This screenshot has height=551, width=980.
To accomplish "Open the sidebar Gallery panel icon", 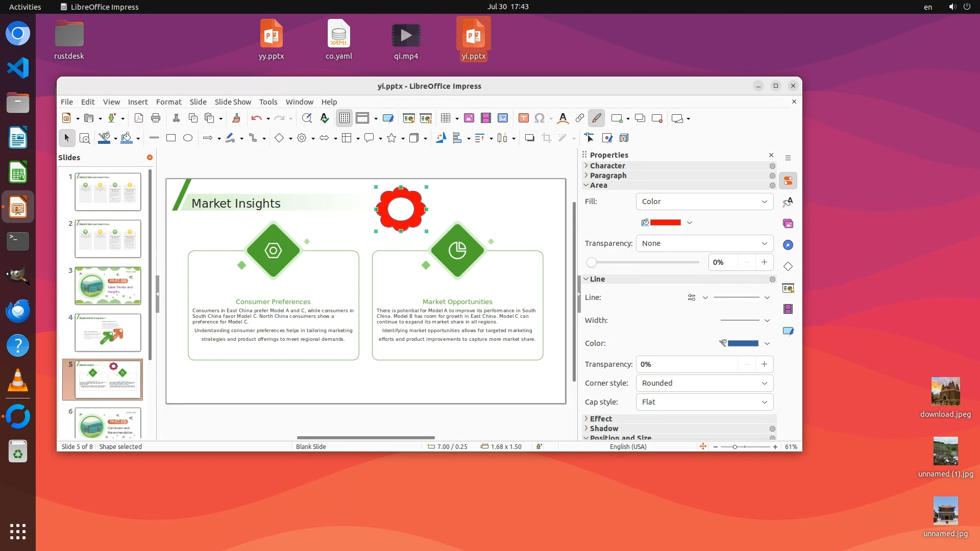I will click(x=788, y=223).
